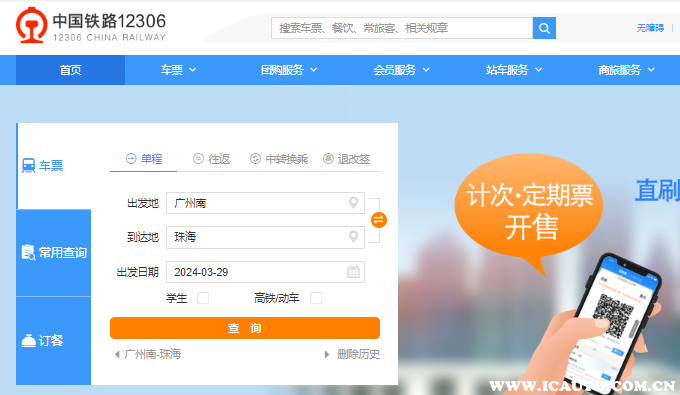
Task: Click the 广州南-珠海 history link
Action: point(153,354)
